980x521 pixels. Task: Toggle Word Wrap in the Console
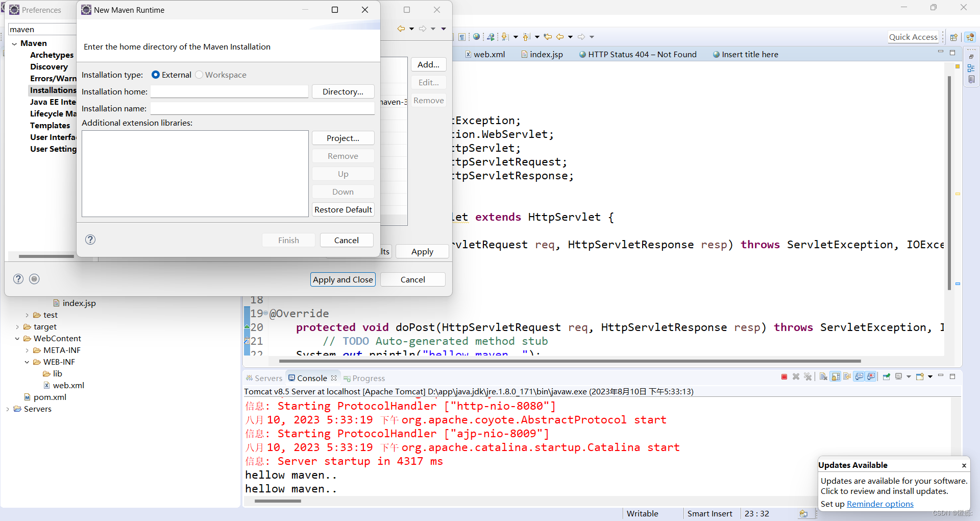847,377
